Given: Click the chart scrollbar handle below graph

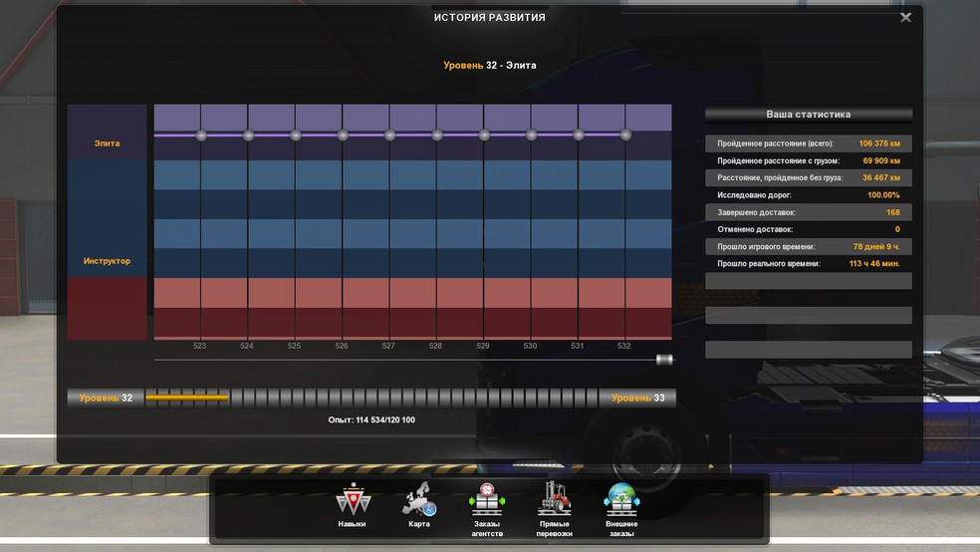Looking at the screenshot, I should [664, 360].
